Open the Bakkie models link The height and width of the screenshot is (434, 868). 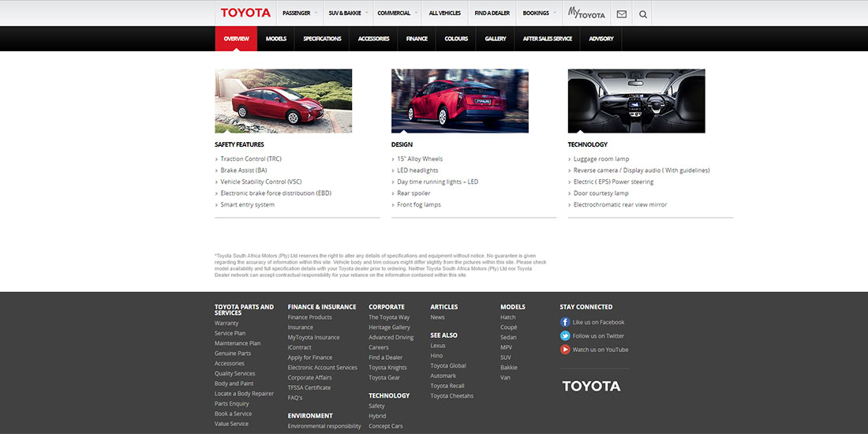pyautogui.click(x=509, y=368)
